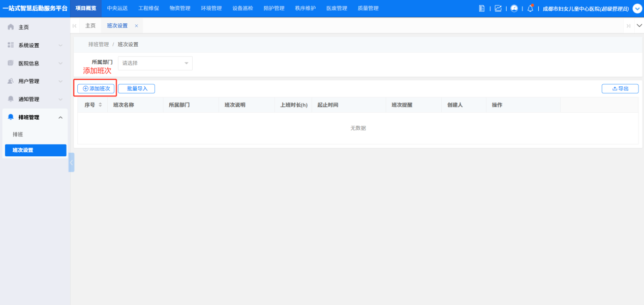Open 医院信息 label in the sidebar
Viewport: 644px width, 305px height.
28,63
